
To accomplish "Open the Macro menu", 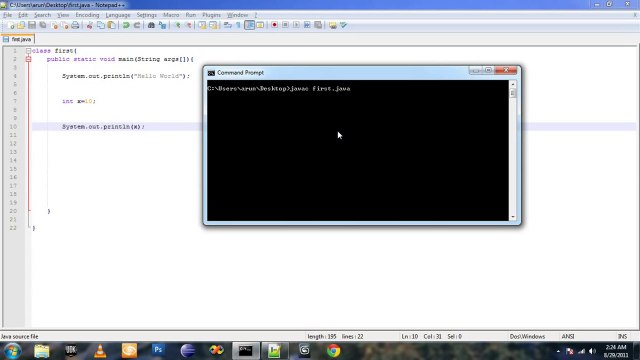I will (171, 15).
